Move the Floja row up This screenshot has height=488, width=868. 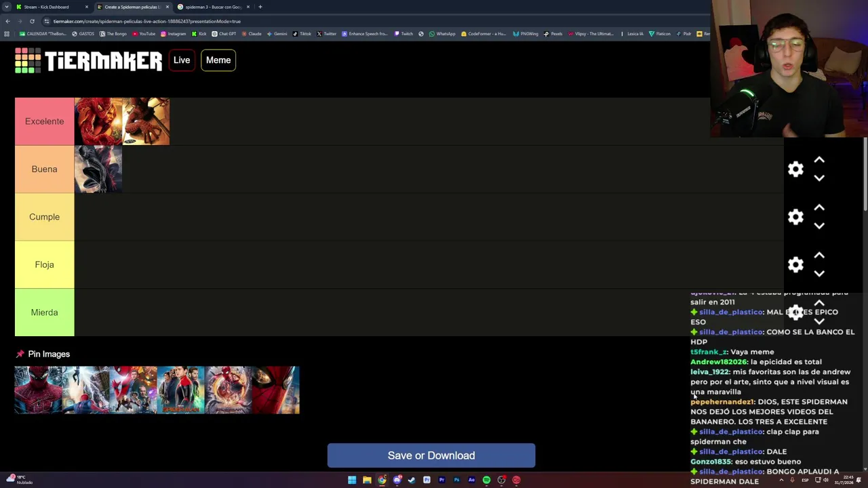tap(819, 256)
